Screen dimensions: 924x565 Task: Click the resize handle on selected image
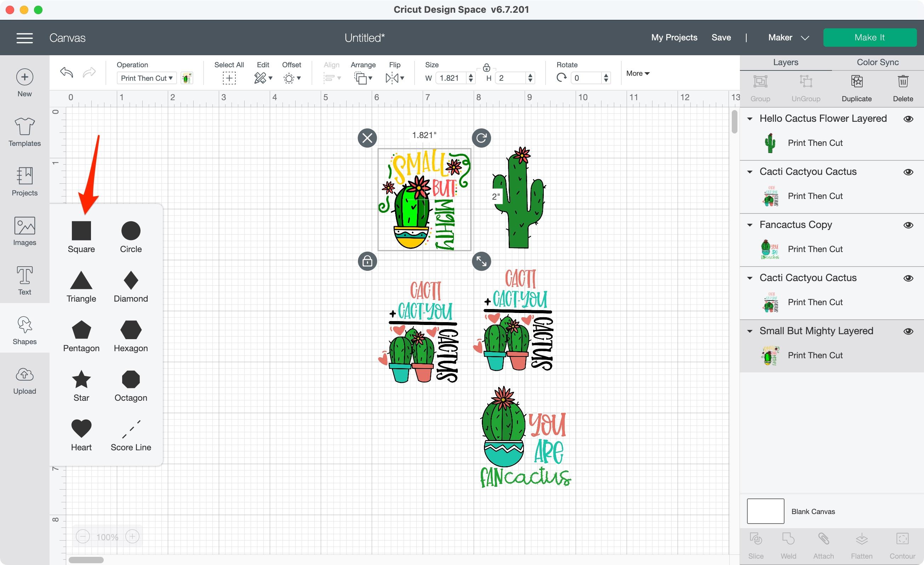pyautogui.click(x=481, y=261)
